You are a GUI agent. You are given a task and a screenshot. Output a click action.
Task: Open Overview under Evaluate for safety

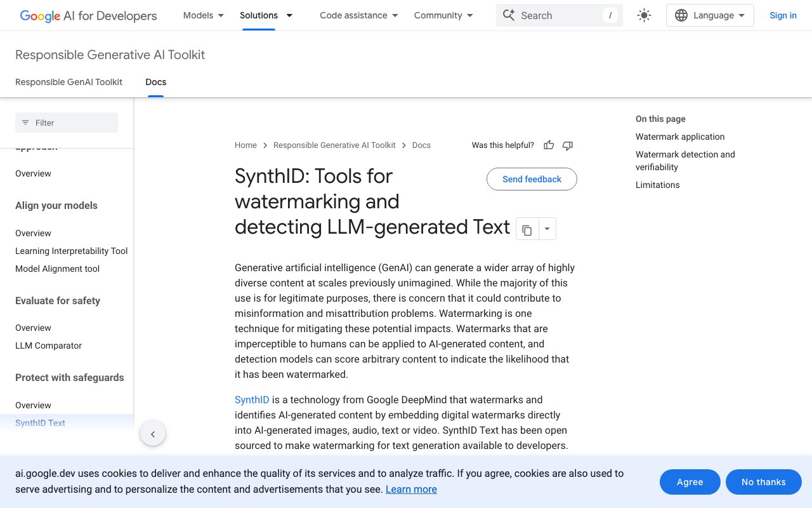(33, 328)
